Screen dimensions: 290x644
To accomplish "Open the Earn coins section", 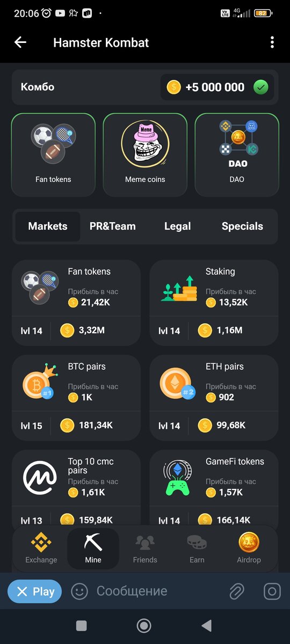I will 197,548.
